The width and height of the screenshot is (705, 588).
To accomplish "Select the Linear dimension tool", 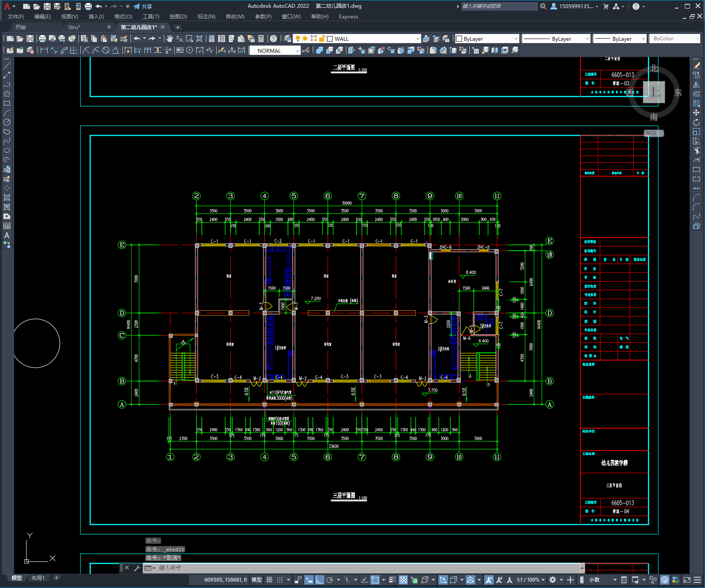I will point(44,50).
